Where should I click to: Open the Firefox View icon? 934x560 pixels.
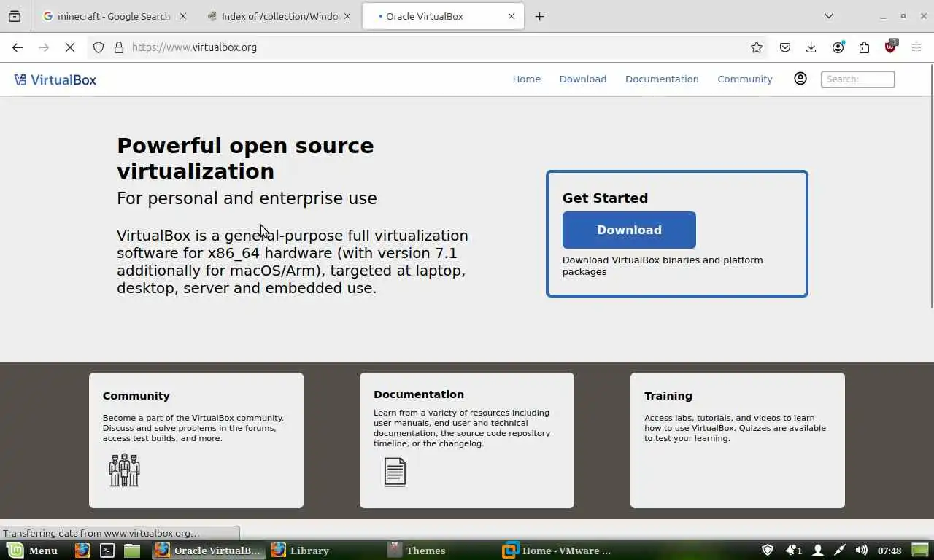tap(15, 16)
